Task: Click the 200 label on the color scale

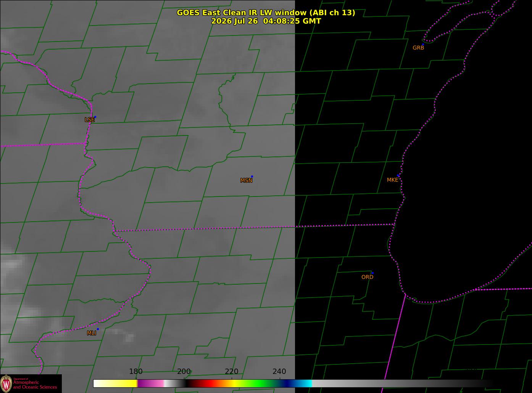Action: pos(184,372)
